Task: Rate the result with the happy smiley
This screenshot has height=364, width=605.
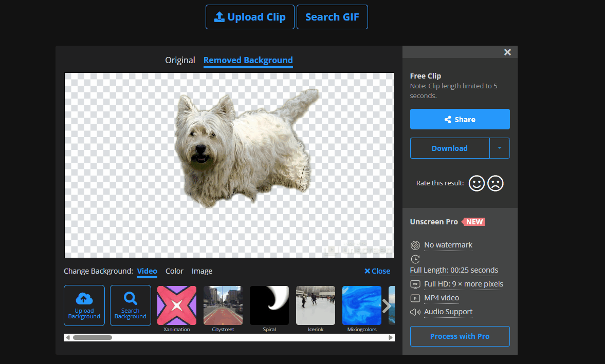Action: click(x=476, y=183)
